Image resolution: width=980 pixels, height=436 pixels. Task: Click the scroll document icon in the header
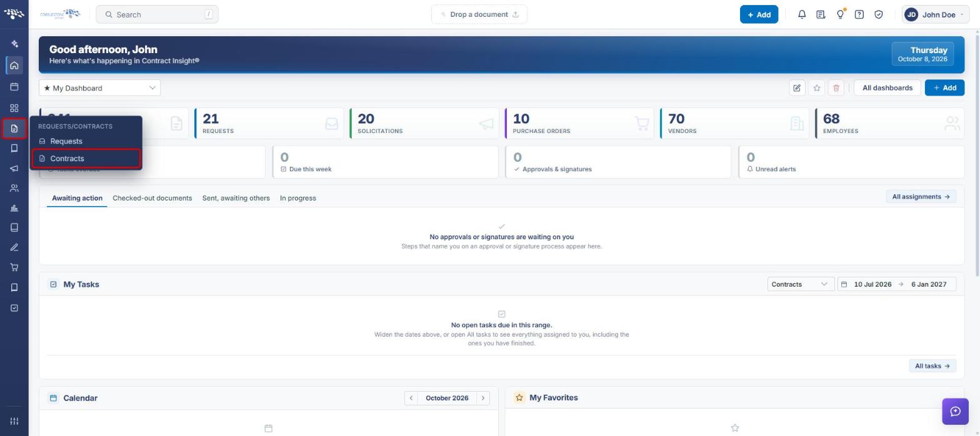click(821, 14)
